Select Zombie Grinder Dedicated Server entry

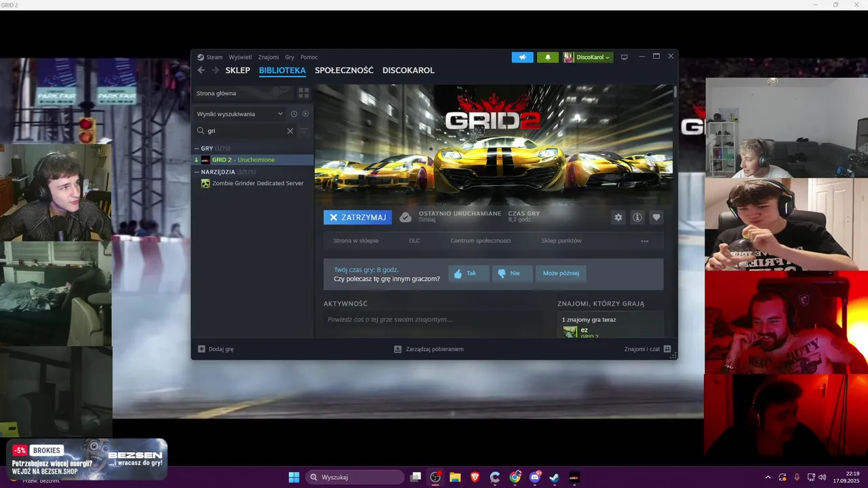pos(252,183)
